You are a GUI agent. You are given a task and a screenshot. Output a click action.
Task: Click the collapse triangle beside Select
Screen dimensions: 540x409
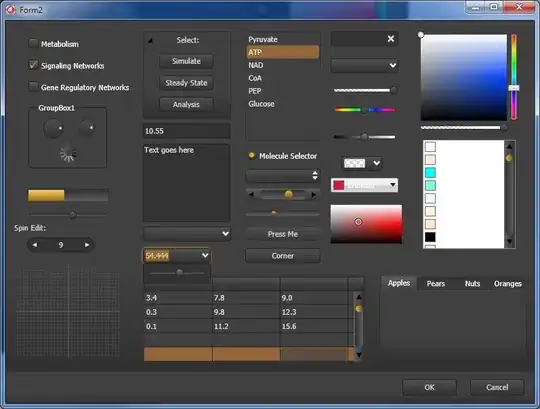click(150, 41)
